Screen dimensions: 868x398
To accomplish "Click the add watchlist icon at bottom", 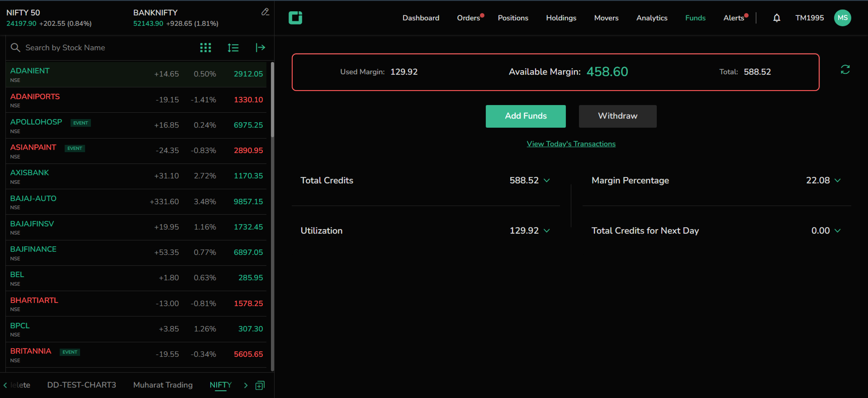I will pos(260,385).
